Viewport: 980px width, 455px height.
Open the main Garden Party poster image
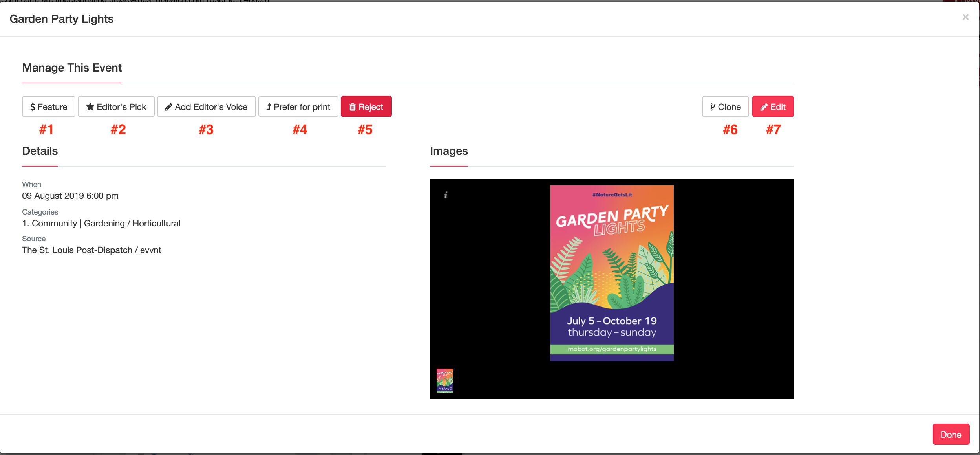click(x=612, y=273)
